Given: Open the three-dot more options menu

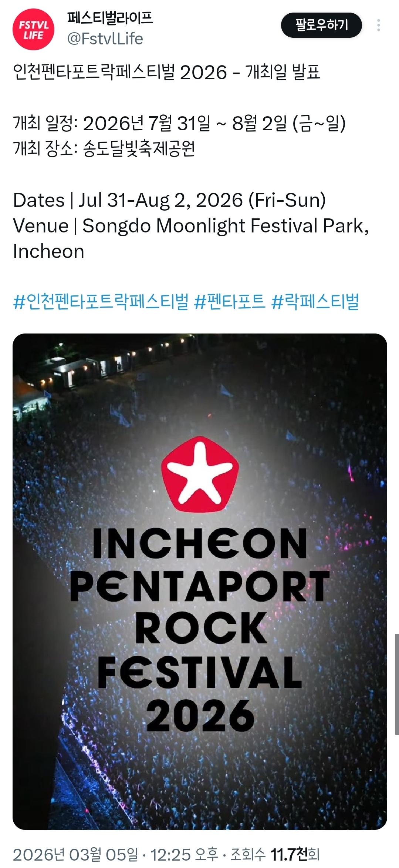Looking at the screenshot, I should tap(378, 25).
